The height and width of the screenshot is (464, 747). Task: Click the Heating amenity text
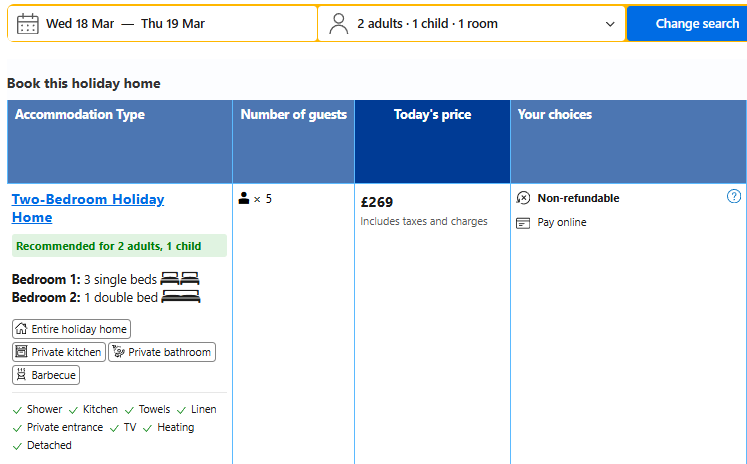tap(175, 427)
